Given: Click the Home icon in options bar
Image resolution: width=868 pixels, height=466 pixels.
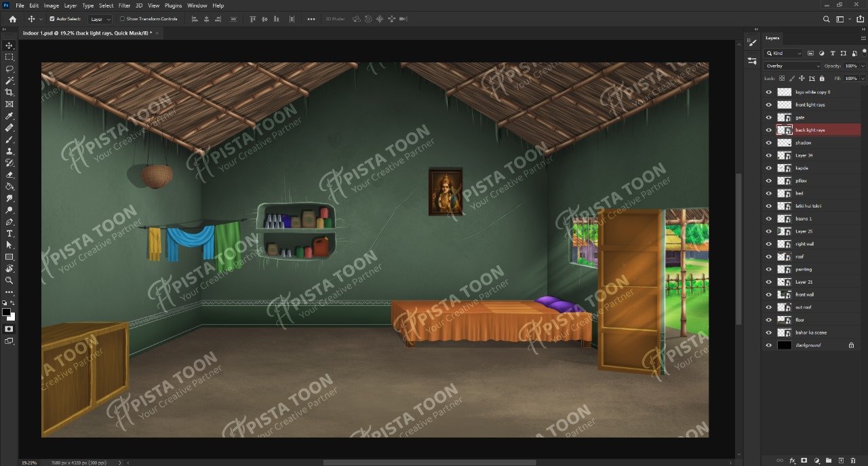Looking at the screenshot, I should (12, 19).
